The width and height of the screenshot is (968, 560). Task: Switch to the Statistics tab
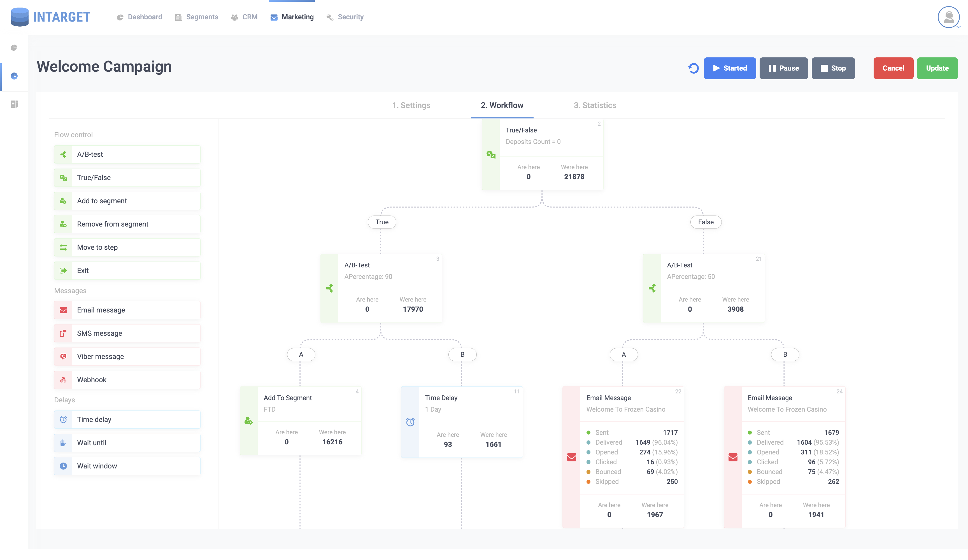(594, 105)
